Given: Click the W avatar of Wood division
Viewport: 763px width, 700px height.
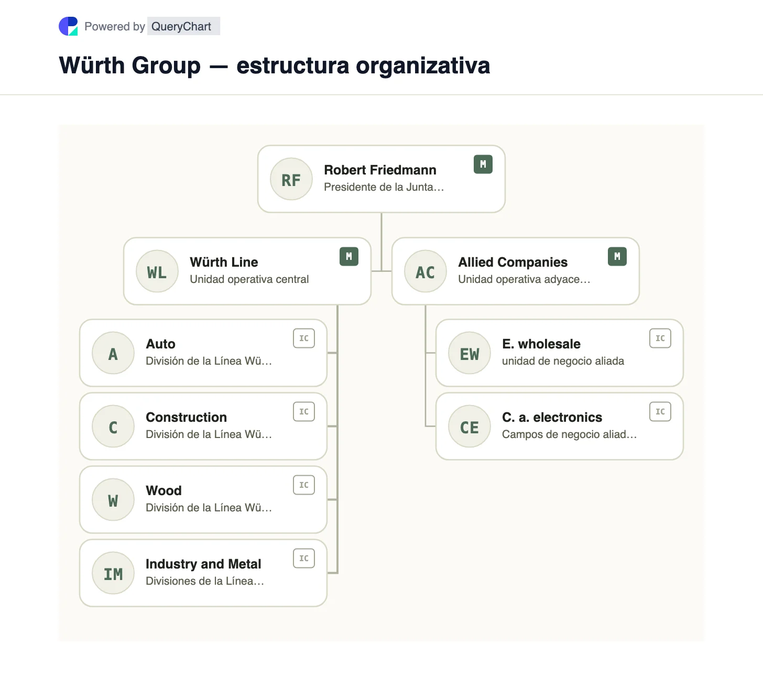Looking at the screenshot, I should 113,500.
